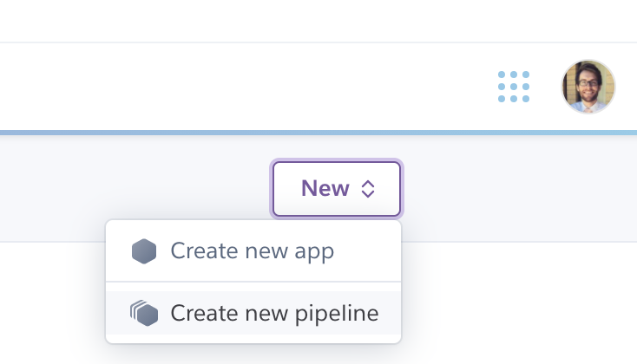Collapse the New dropdown menu
Screen dimensions: 637x364
pos(337,189)
